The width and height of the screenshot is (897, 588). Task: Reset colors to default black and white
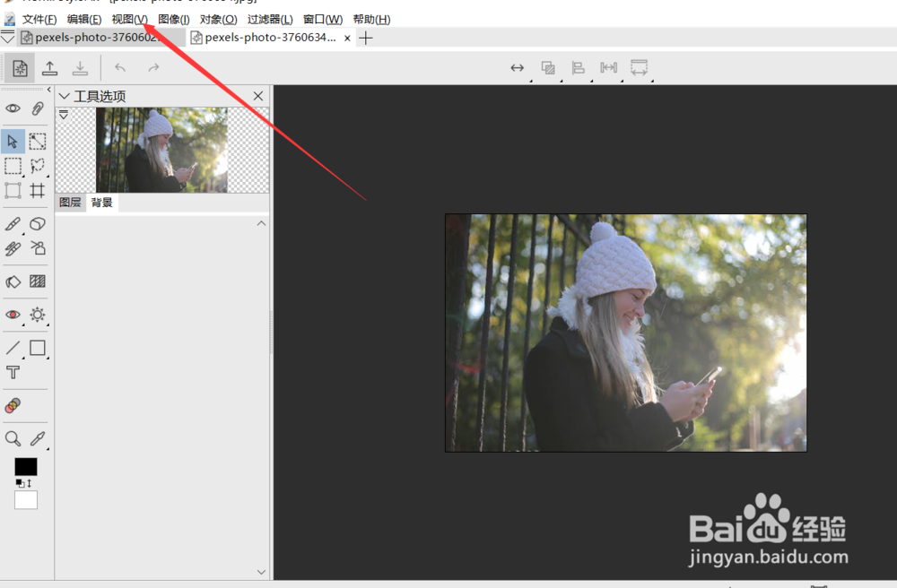coord(20,483)
